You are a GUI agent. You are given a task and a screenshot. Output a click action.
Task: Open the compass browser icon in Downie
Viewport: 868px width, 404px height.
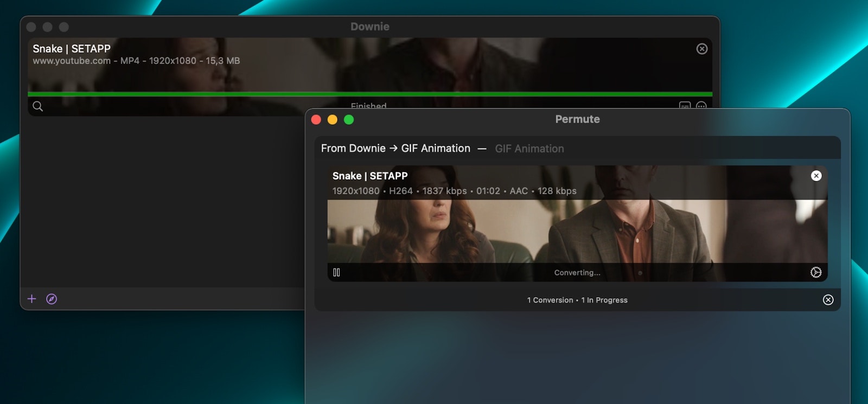pyautogui.click(x=52, y=299)
